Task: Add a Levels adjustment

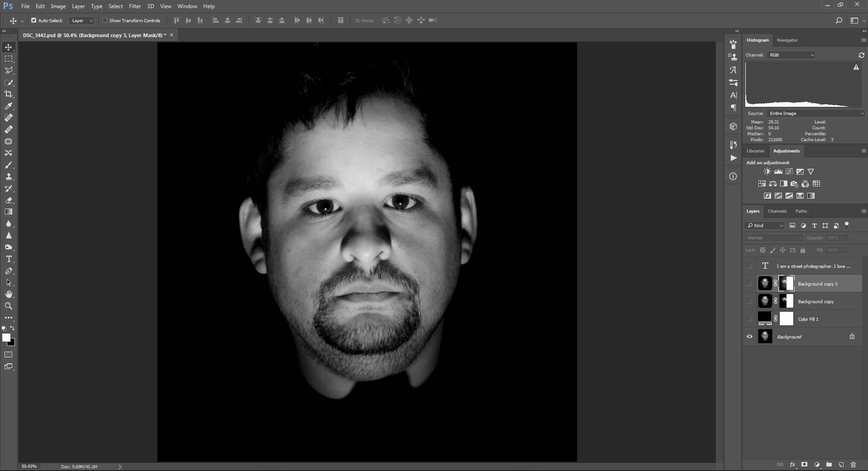Action: click(778, 171)
